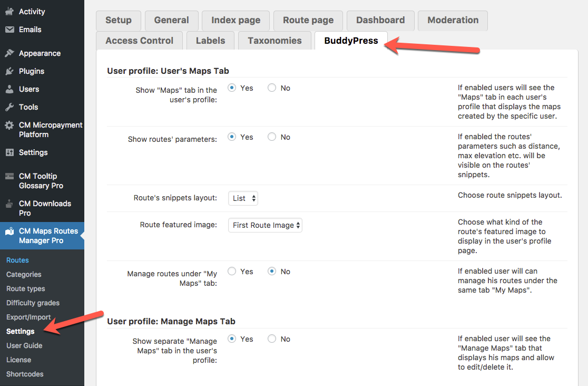Image resolution: width=588 pixels, height=386 pixels.
Task: Open the Plugins menu
Action: pyautogui.click(x=32, y=71)
